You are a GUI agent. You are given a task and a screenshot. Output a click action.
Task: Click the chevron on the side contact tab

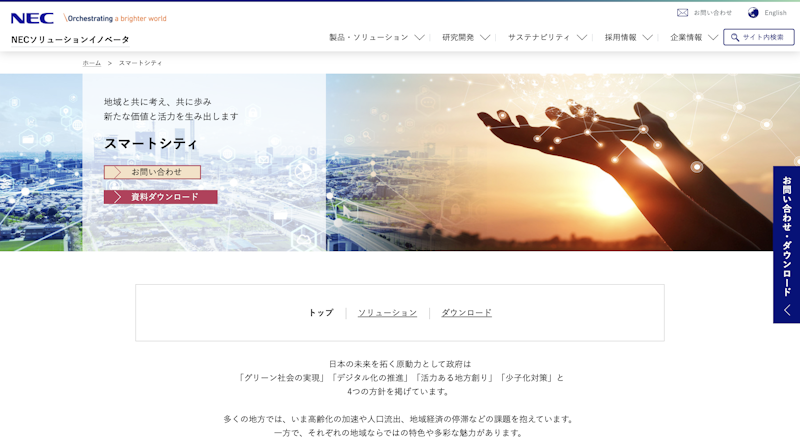pyautogui.click(x=786, y=310)
